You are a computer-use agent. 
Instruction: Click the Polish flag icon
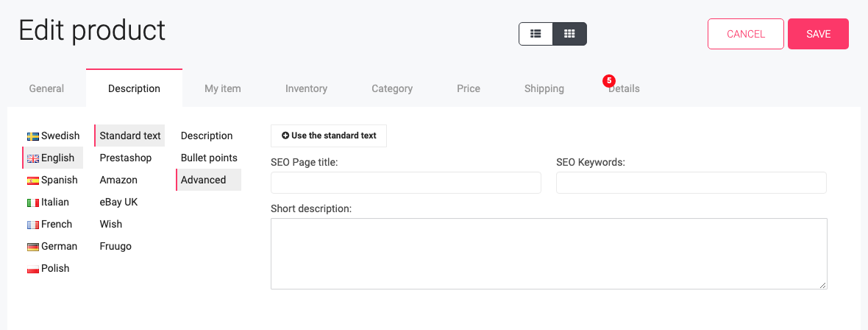tap(32, 270)
